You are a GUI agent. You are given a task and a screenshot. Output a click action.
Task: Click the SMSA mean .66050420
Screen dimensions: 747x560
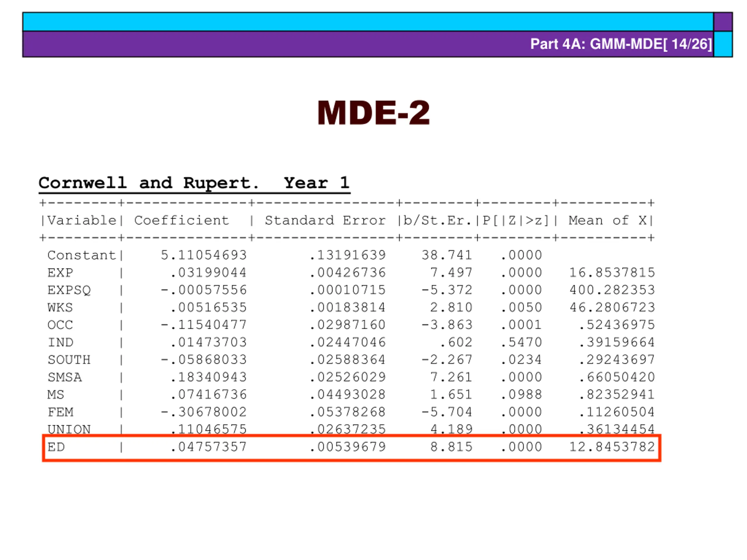(x=617, y=377)
